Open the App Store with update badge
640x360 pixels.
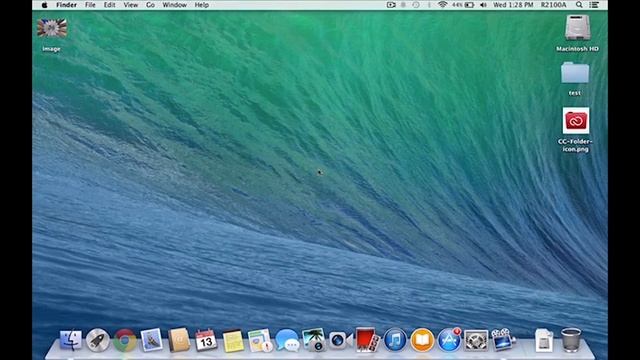(x=449, y=340)
